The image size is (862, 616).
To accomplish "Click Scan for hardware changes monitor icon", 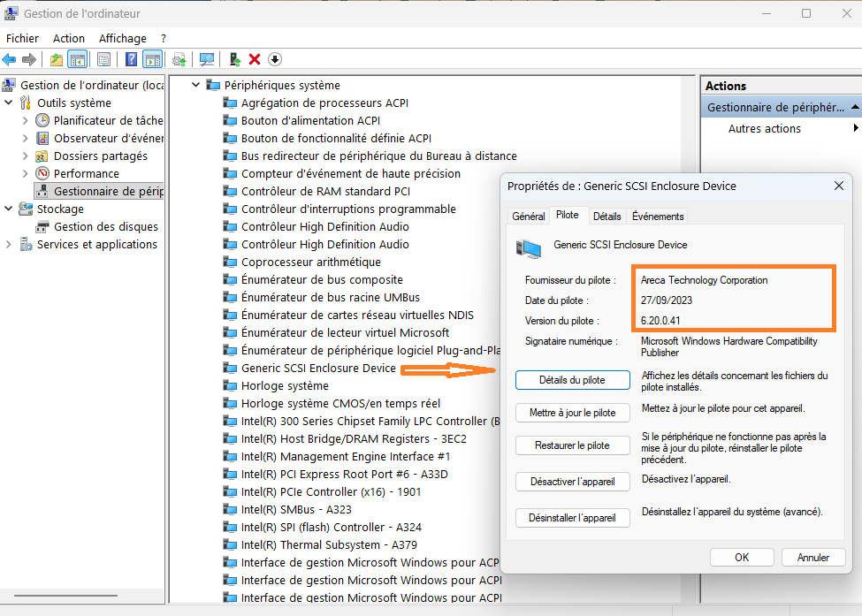I will coord(207,59).
